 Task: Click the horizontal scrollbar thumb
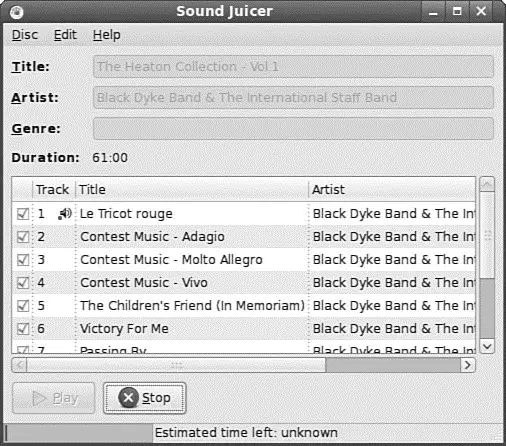pos(176,365)
